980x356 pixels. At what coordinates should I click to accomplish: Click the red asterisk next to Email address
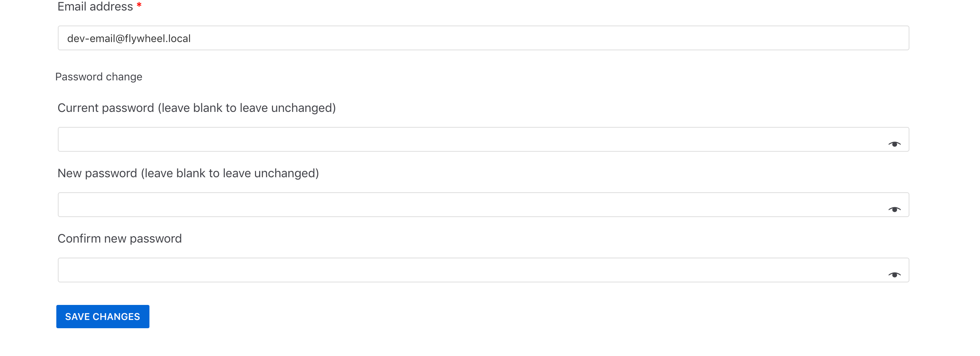point(139,5)
